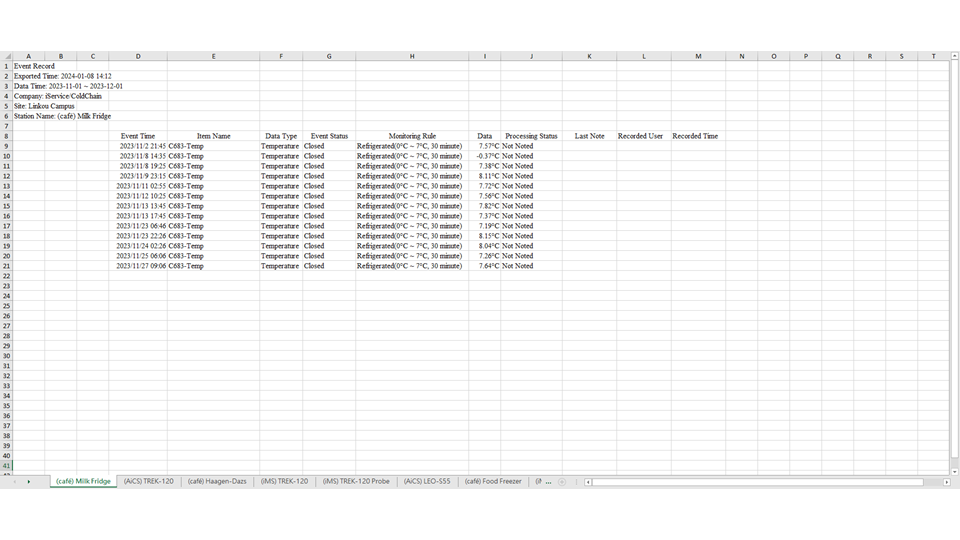960x540 pixels.
Task: Select the Processing Status header cell
Action: 531,136
